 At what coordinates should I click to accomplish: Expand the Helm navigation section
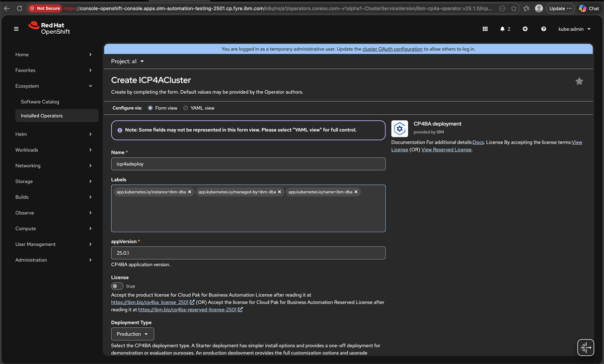point(53,134)
